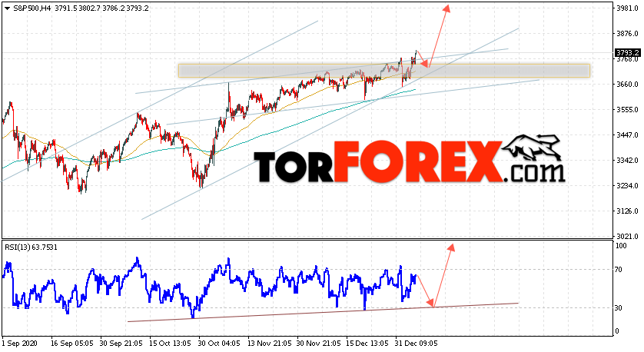Click the 30 Oct 04:05 time label
This screenshot has width=644, height=352.
pyautogui.click(x=219, y=344)
